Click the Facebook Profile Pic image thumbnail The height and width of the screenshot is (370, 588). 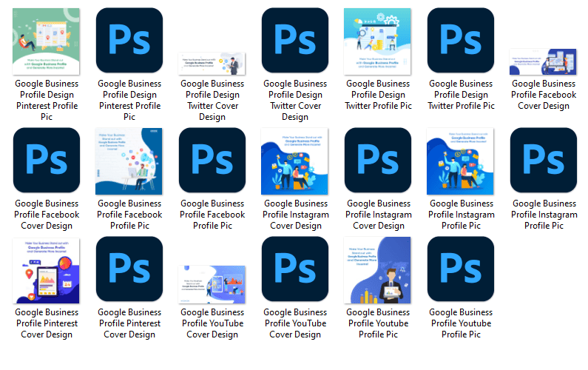[129, 161]
